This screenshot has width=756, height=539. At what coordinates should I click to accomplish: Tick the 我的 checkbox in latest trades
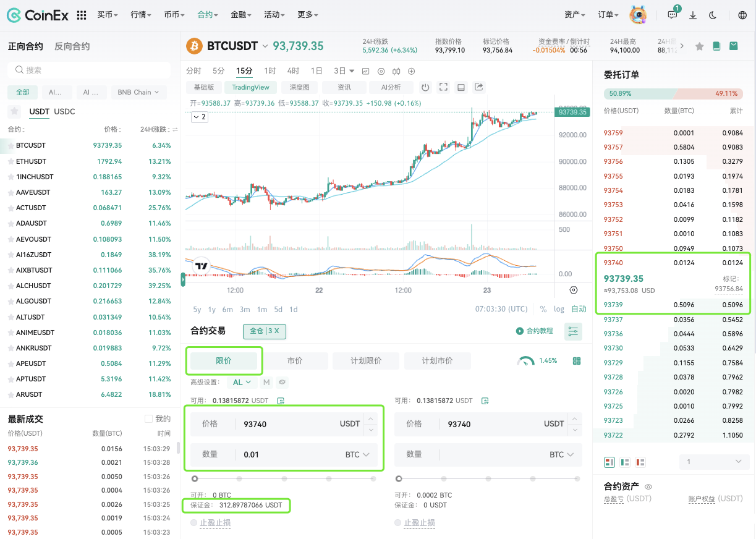[148, 418]
